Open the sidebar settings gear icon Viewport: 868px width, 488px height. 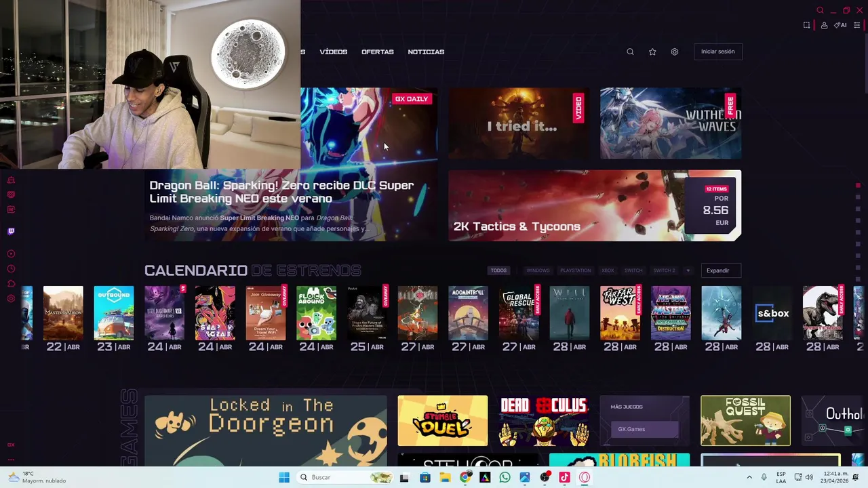point(11,298)
